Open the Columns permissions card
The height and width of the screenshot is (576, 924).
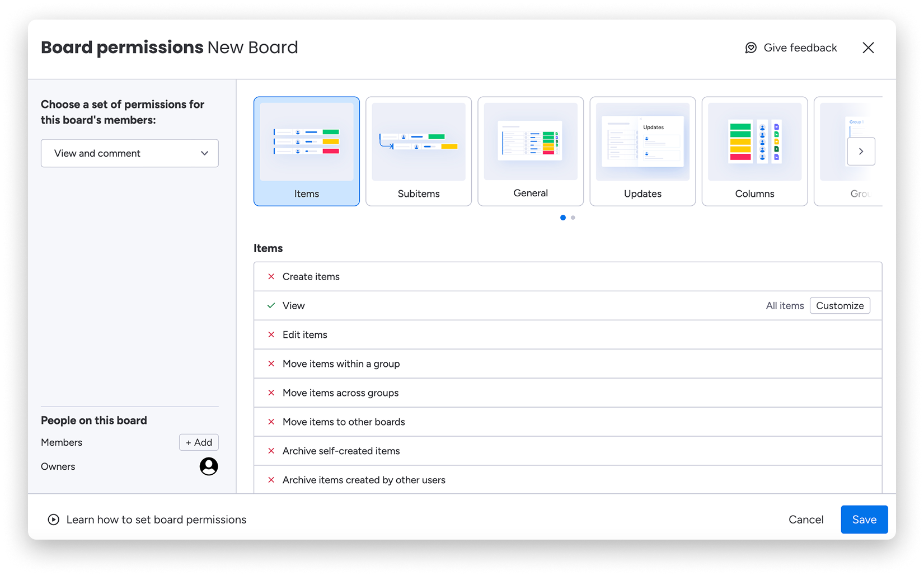click(754, 152)
